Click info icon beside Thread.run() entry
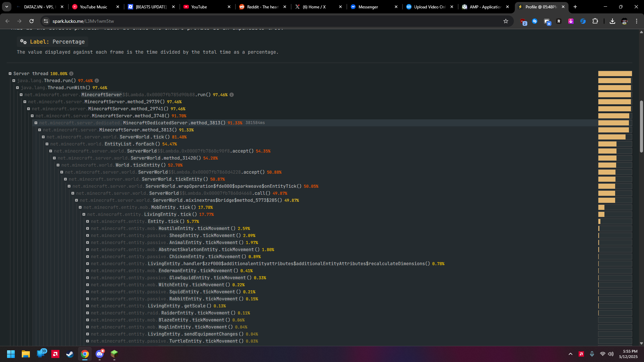This screenshot has width=644, height=362. pos(97,81)
